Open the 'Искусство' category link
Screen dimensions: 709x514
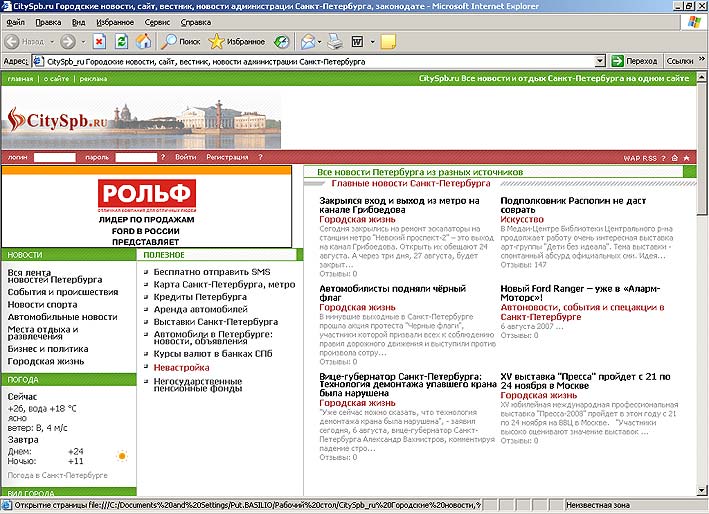pyautogui.click(x=522, y=219)
